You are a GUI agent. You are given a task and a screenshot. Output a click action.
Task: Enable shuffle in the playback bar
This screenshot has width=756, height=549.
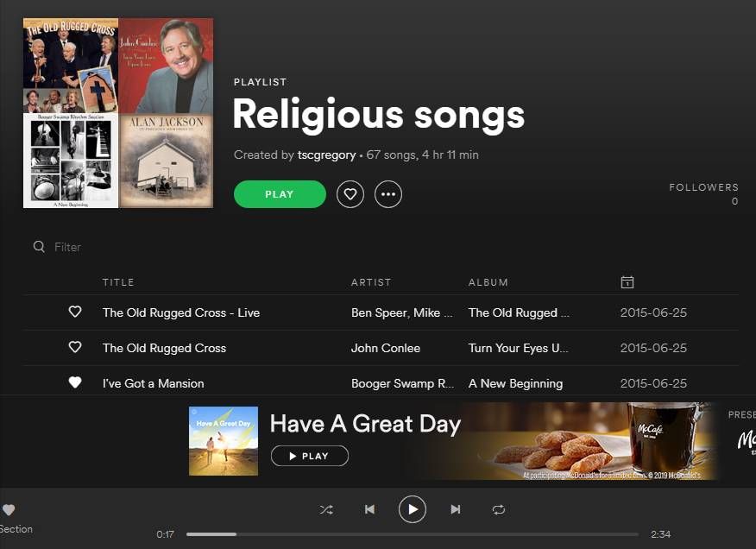[x=326, y=509]
